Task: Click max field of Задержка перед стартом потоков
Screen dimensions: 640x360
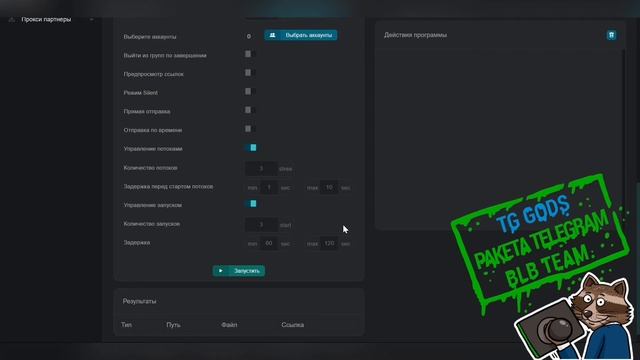Action: 329,187
